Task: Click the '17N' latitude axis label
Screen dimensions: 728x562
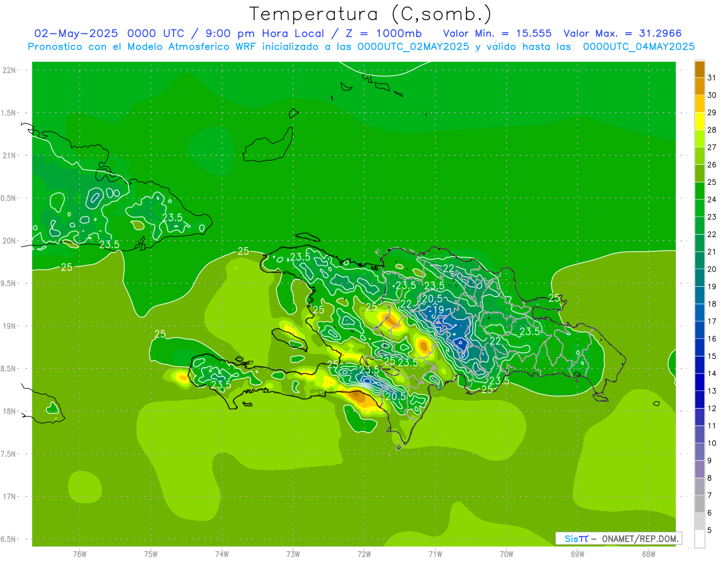Action: 10,497
